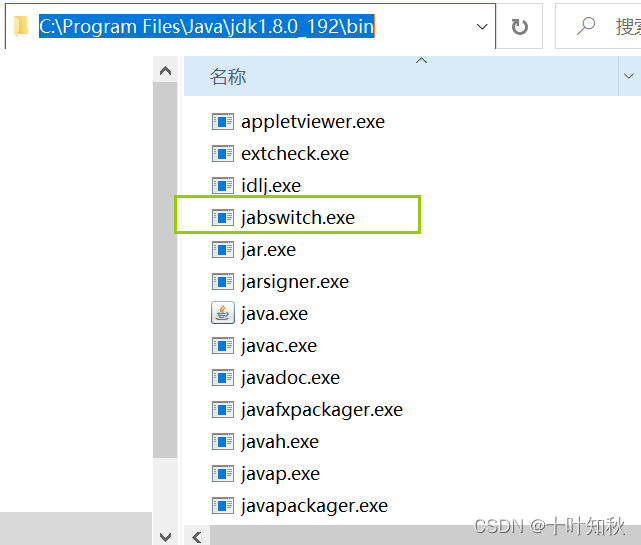Image resolution: width=641 pixels, height=545 pixels.
Task: Open the 名称 column filter dropdown arrow
Action: (629, 76)
